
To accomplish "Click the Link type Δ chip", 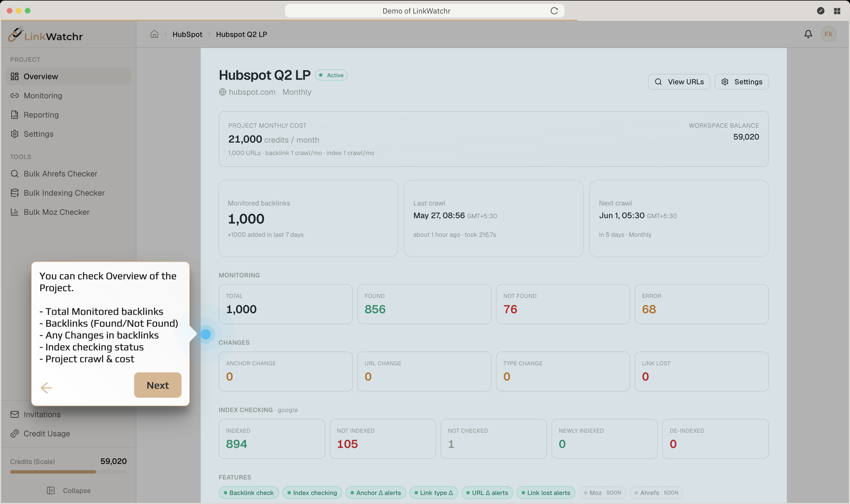I will [434, 493].
